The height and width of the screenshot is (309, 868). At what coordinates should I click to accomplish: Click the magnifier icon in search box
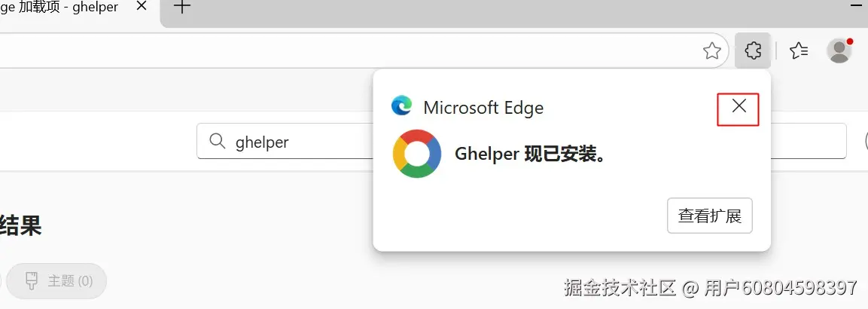click(x=217, y=142)
